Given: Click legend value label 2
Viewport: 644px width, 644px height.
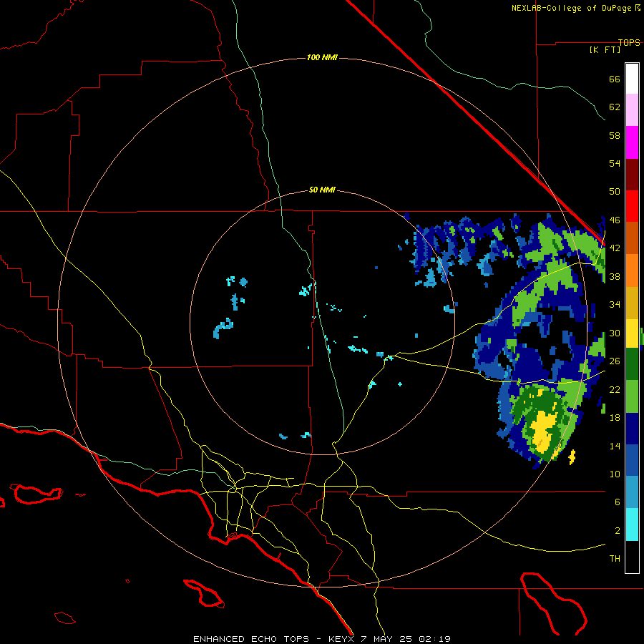Looking at the screenshot, I should tap(618, 531).
